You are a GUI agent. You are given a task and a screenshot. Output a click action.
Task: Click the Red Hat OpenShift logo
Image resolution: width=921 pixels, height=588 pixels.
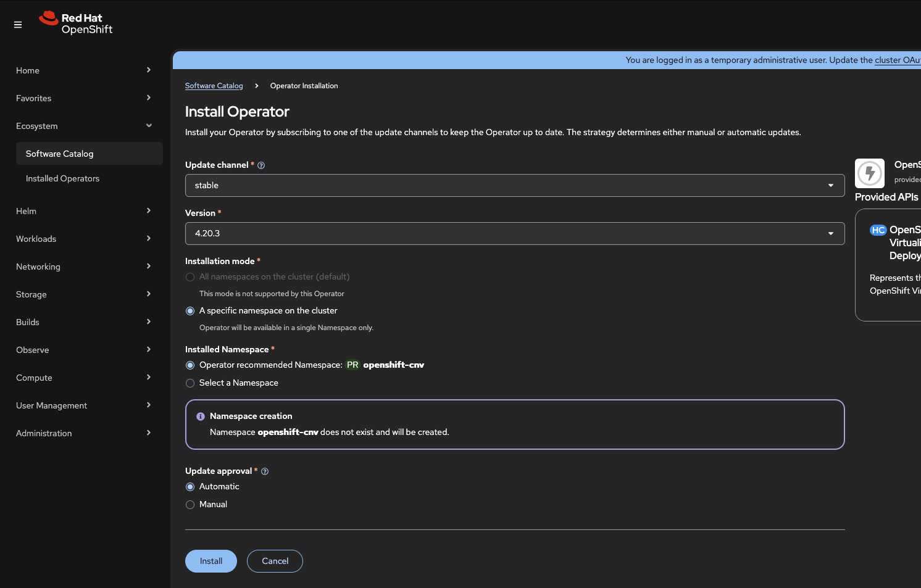coord(76,23)
